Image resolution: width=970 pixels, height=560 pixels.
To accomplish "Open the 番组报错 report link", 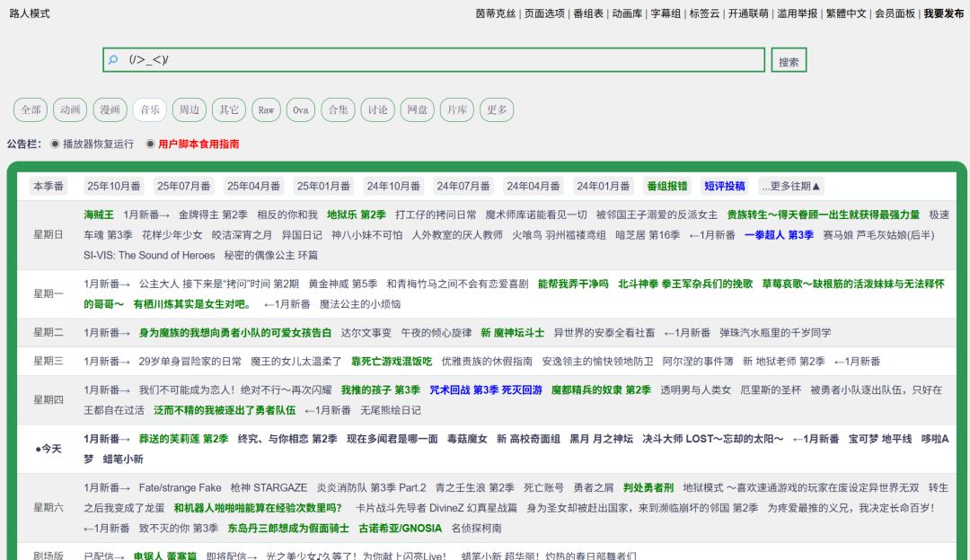I will tap(666, 186).
